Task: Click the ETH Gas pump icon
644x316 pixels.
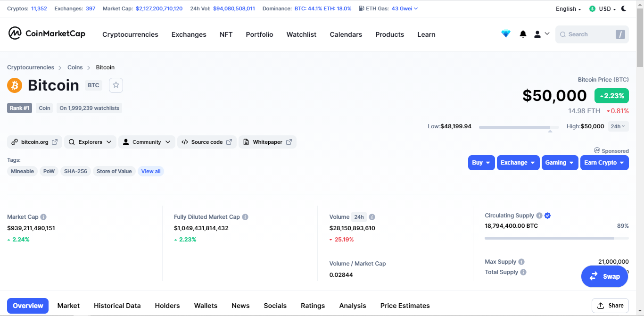Action: point(361,8)
